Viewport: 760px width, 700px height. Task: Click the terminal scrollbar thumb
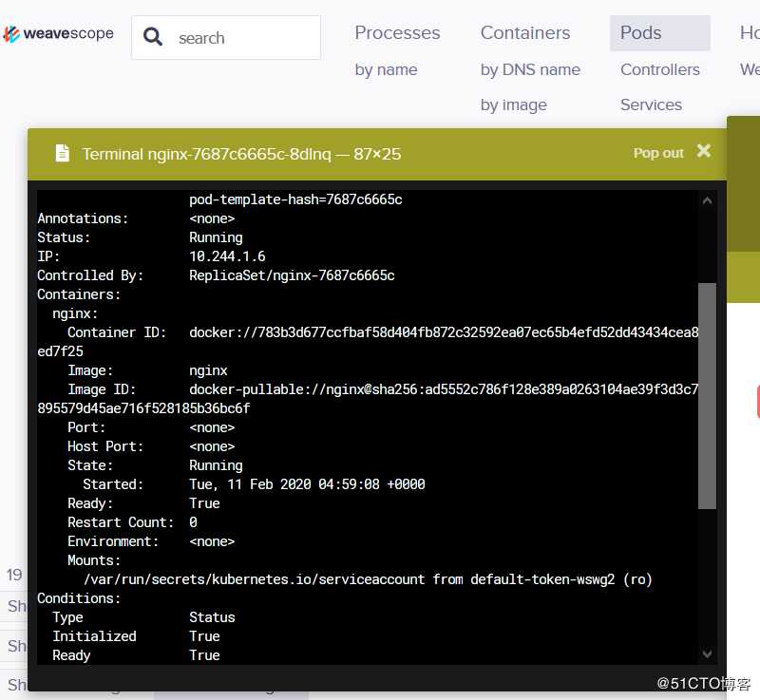coord(707,396)
